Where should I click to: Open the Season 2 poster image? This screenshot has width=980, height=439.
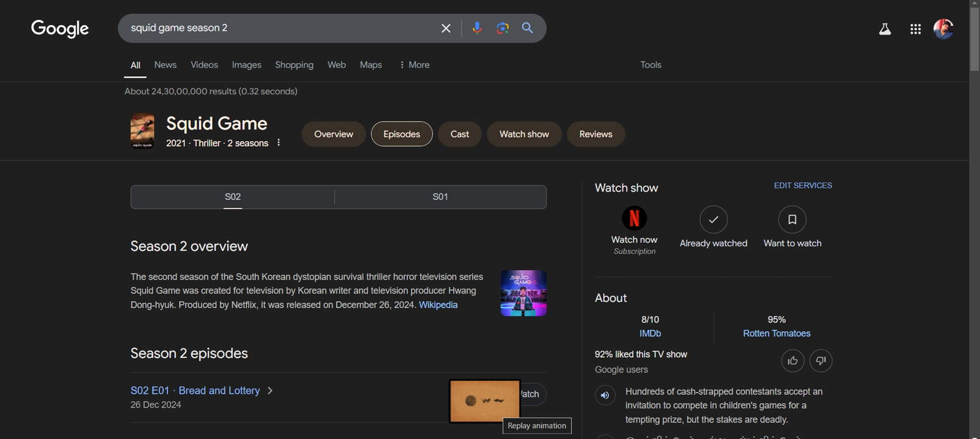[x=523, y=293]
